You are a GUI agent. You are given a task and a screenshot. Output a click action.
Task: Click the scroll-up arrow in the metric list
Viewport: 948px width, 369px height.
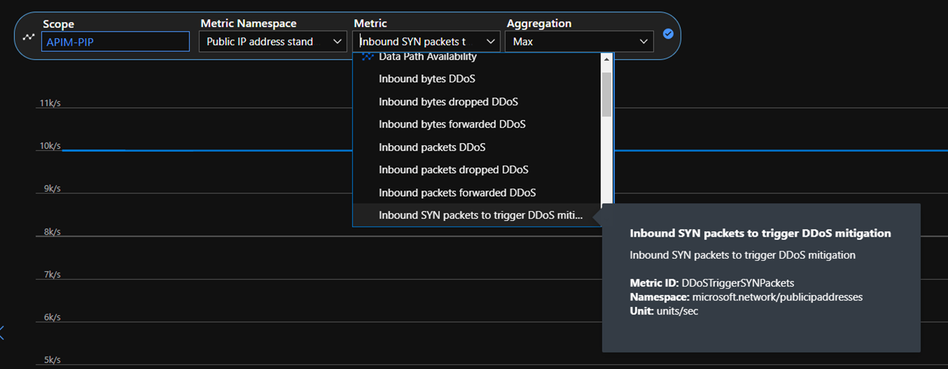coord(606,60)
